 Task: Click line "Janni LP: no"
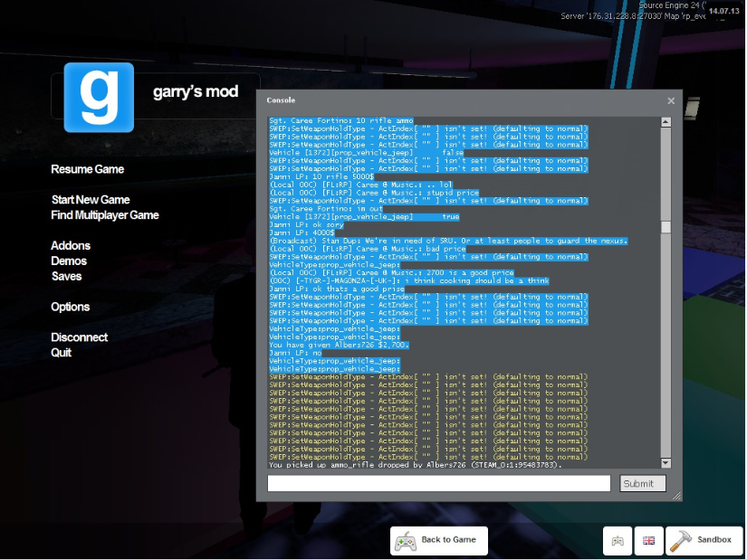pyautogui.click(x=295, y=353)
